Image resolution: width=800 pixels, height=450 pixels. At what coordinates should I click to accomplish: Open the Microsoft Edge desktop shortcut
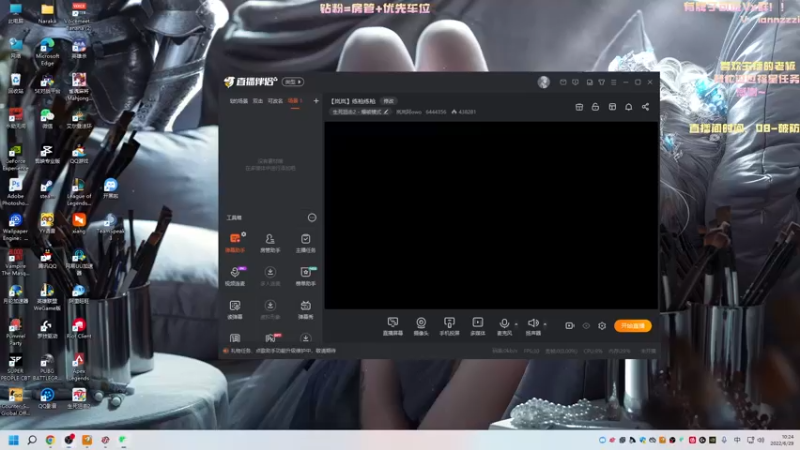pyautogui.click(x=47, y=52)
